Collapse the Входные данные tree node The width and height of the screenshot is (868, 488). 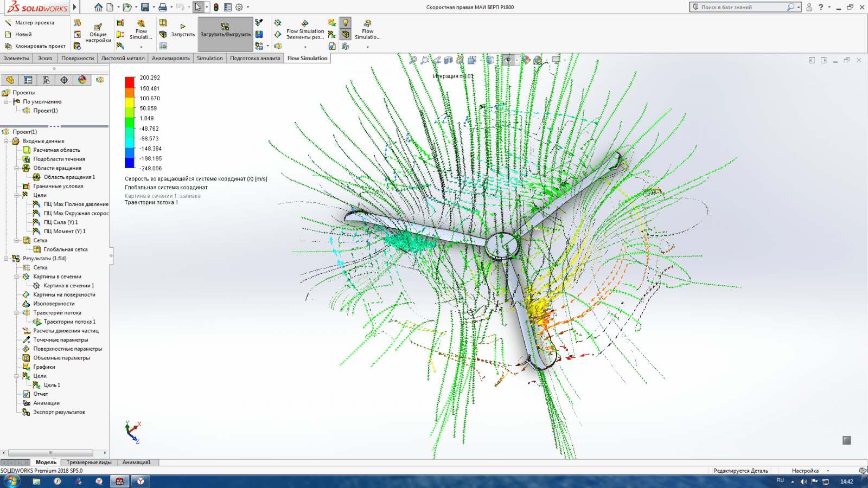click(7, 141)
